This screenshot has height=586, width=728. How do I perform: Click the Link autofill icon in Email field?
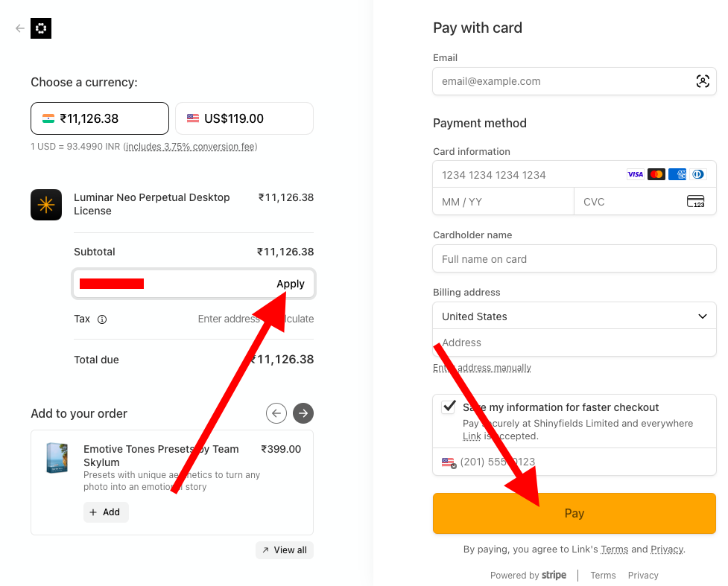click(702, 82)
